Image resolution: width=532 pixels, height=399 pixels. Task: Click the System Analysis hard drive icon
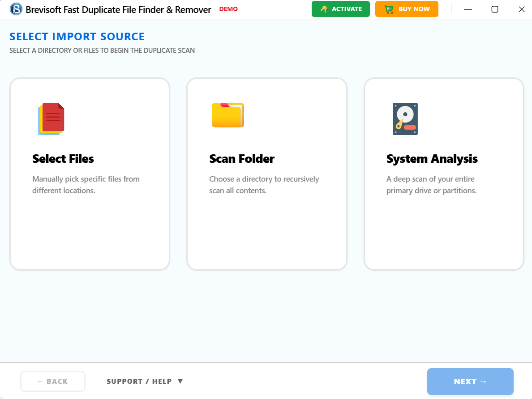pyautogui.click(x=405, y=119)
